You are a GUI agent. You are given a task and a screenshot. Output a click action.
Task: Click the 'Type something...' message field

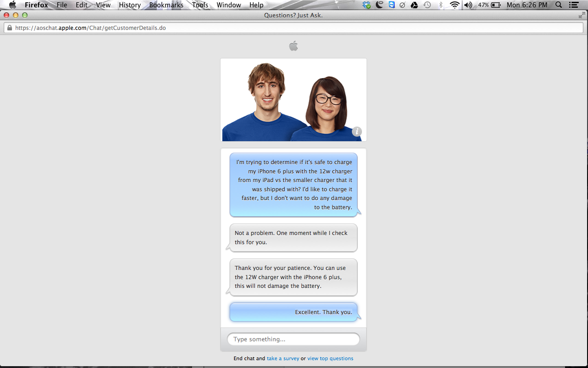pos(294,339)
